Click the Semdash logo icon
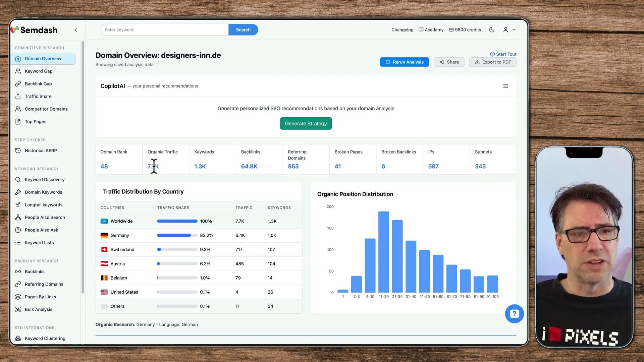 point(15,30)
